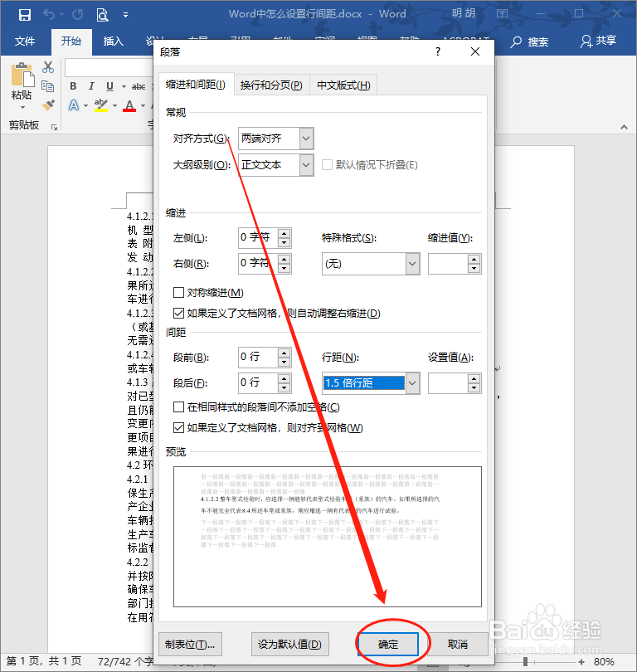
Task: Click the Copy icon in clipboard group
Action: [x=47, y=86]
